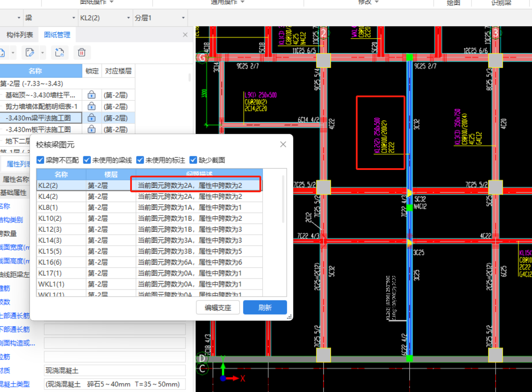Open the dropdown arrow beside edit drawing icon
The width and height of the screenshot is (532, 392).
click(43, 53)
